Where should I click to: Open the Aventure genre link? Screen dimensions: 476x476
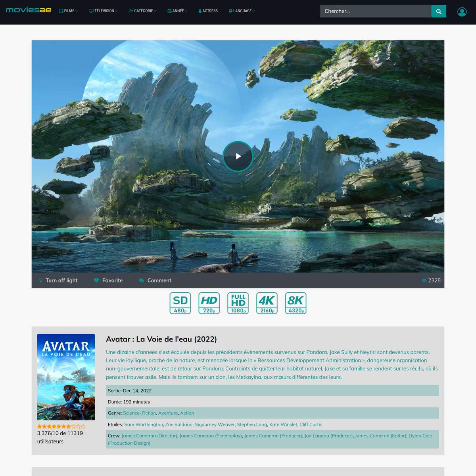pyautogui.click(x=168, y=413)
